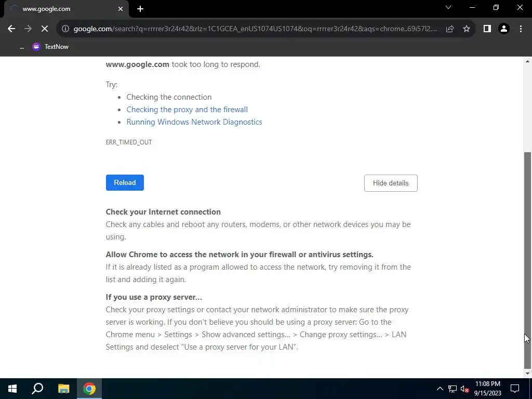Click the scrollbar up arrow

(527, 61)
